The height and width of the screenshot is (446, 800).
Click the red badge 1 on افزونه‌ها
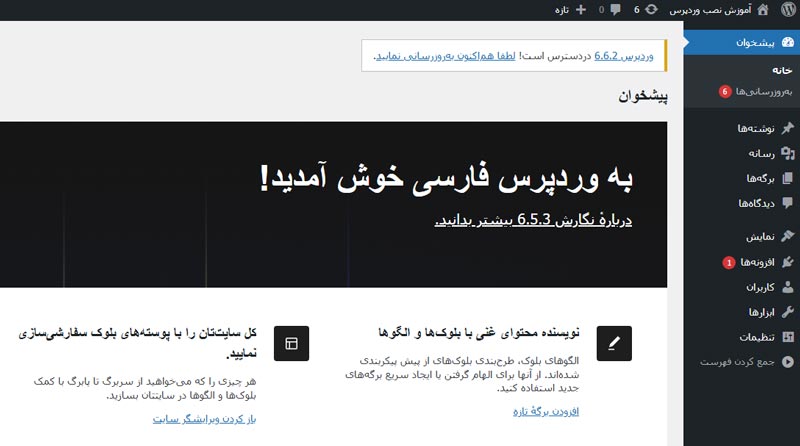coord(729,262)
